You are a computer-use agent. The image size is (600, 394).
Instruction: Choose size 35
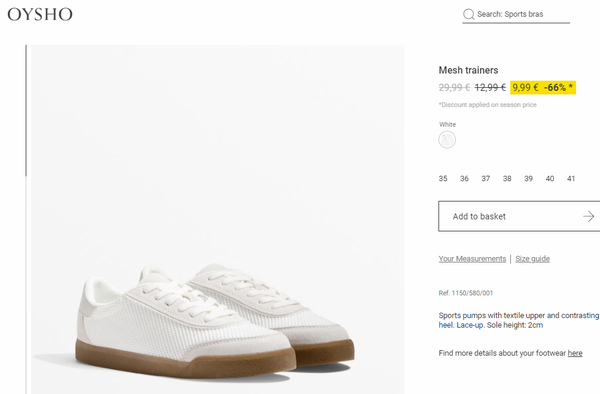coord(443,179)
